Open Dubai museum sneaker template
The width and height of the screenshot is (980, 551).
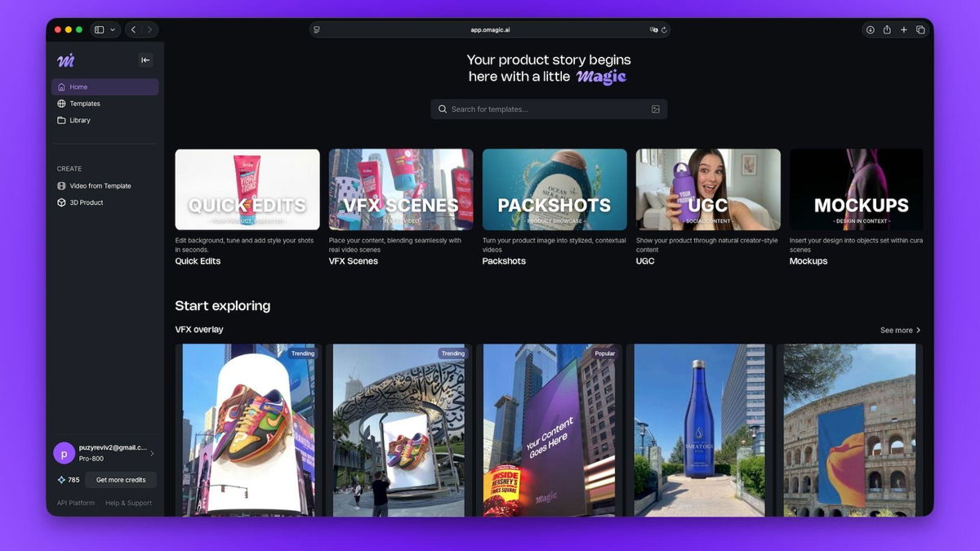[398, 430]
